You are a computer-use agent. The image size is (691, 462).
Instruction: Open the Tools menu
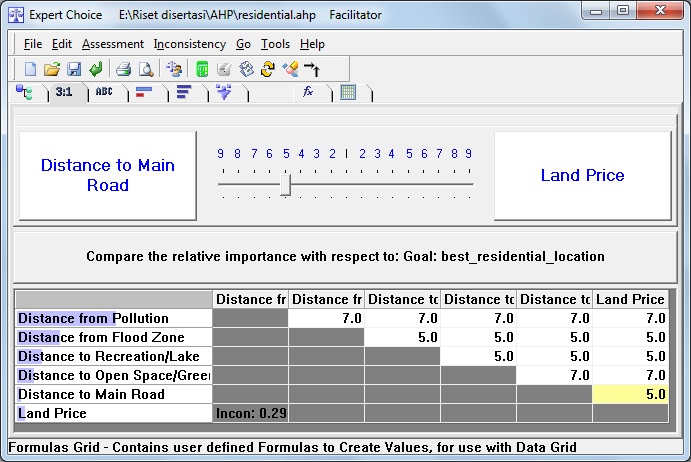pos(275,44)
